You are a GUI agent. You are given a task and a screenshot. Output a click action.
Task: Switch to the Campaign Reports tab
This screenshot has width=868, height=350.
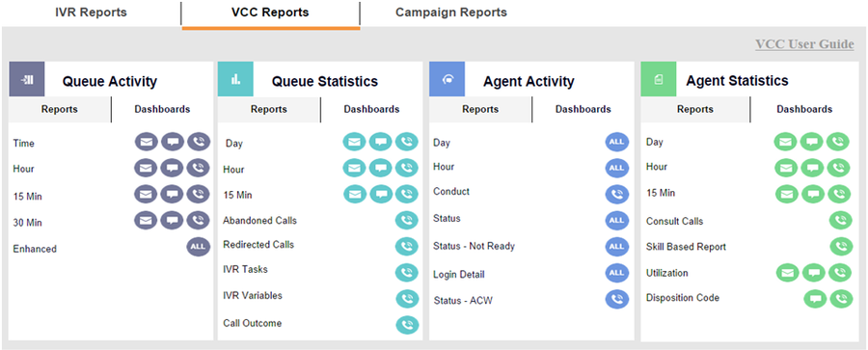451,13
